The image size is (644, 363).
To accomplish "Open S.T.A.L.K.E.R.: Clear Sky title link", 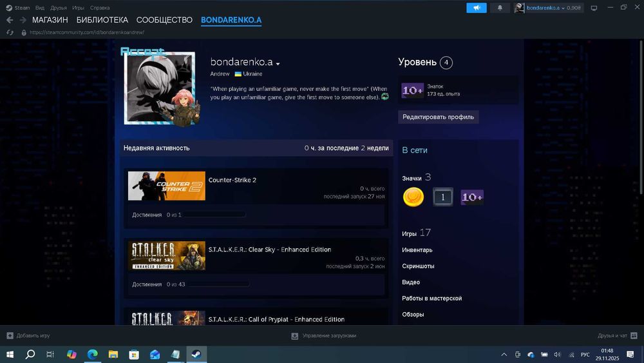I will coord(270,250).
